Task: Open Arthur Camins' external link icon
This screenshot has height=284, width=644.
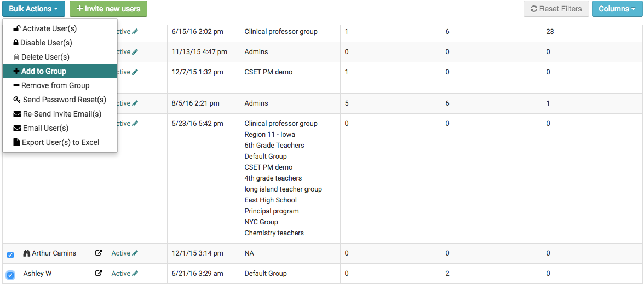Action: pyautogui.click(x=99, y=253)
